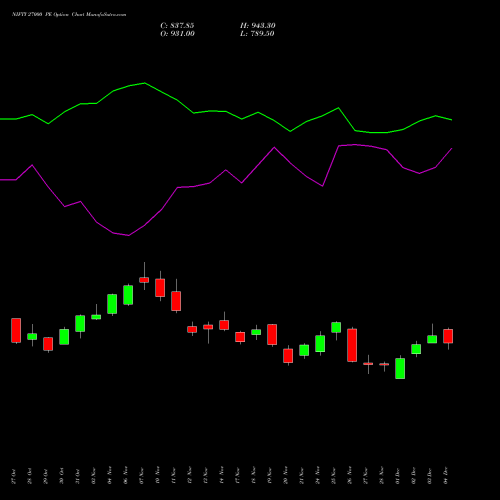
Task: Click the 19 Nov date label
Action: coord(270,476)
